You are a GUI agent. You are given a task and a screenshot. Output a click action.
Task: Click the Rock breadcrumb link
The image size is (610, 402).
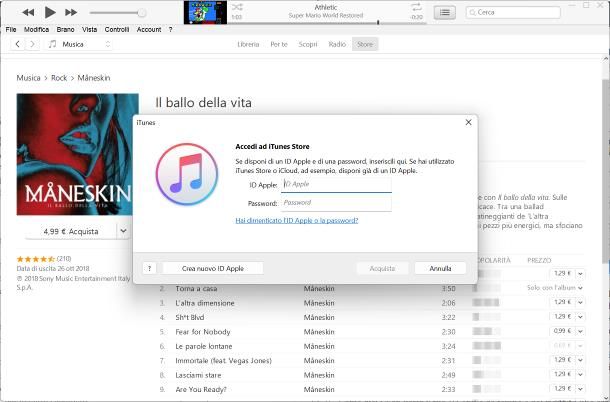[59, 78]
